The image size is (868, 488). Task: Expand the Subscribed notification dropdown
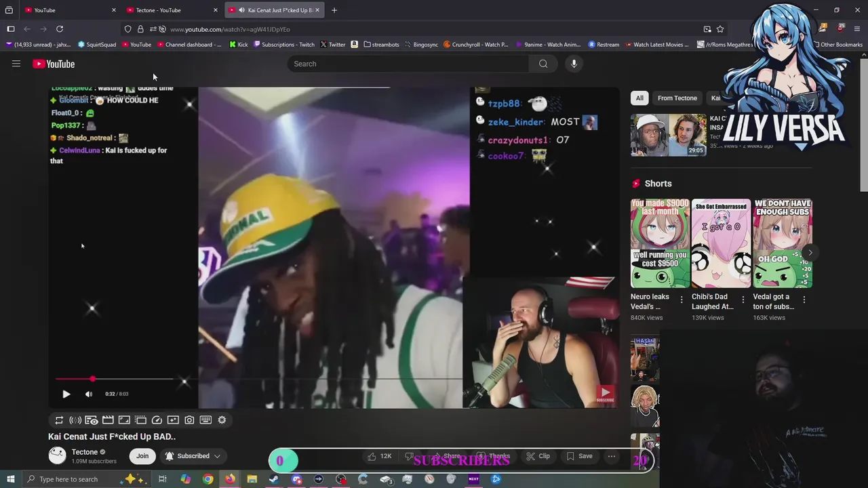(x=193, y=456)
